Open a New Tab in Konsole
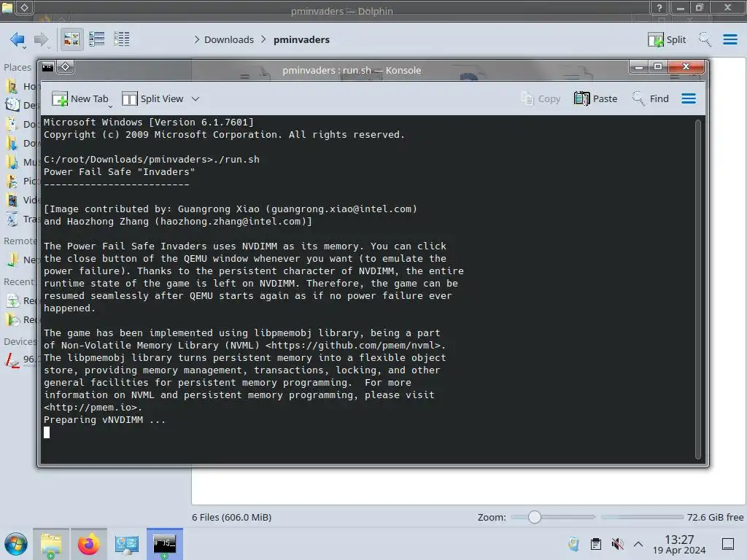Image resolution: width=747 pixels, height=560 pixels. (80, 98)
